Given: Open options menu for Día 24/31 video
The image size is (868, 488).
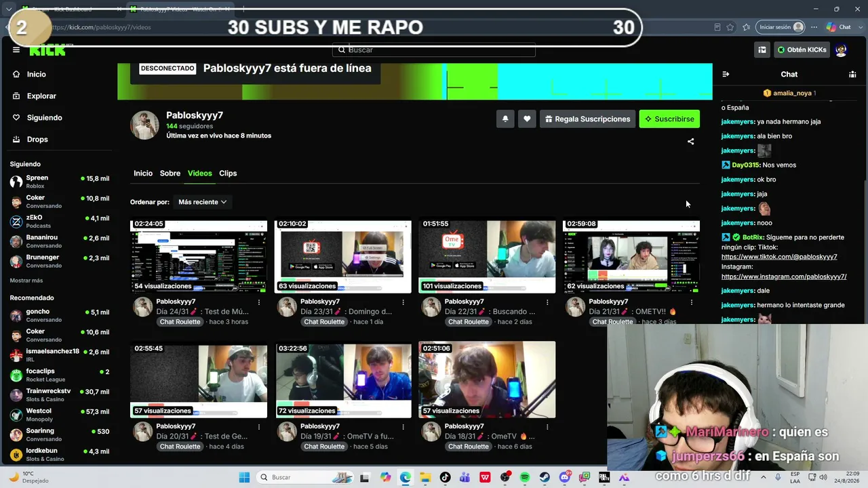Looking at the screenshot, I should pos(259,302).
